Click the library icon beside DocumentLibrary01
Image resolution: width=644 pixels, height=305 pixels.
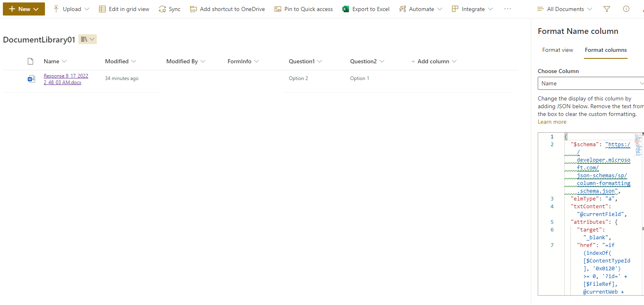coord(84,39)
